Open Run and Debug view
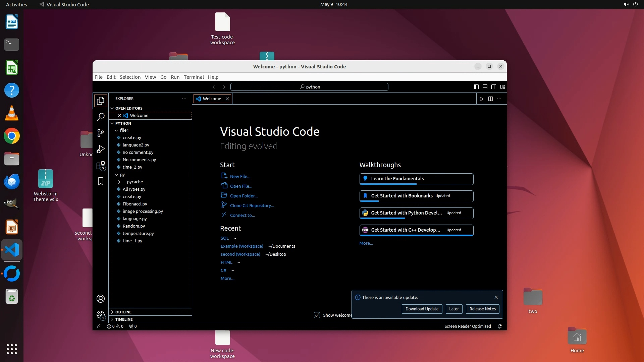 click(x=100, y=149)
